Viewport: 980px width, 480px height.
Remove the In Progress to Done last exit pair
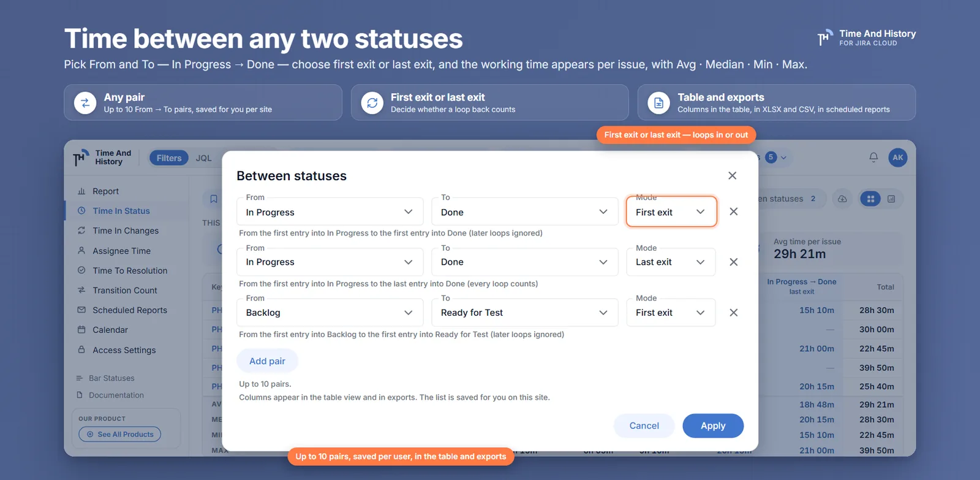(x=733, y=262)
